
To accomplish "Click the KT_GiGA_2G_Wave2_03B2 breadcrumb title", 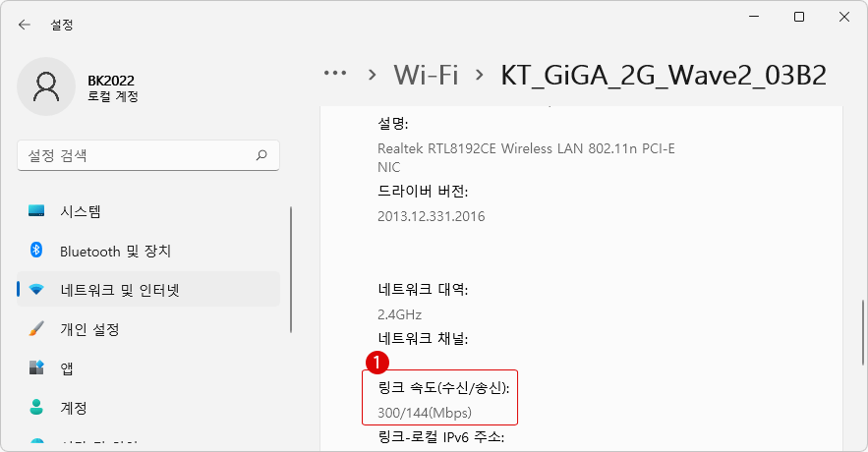I will pos(664,76).
